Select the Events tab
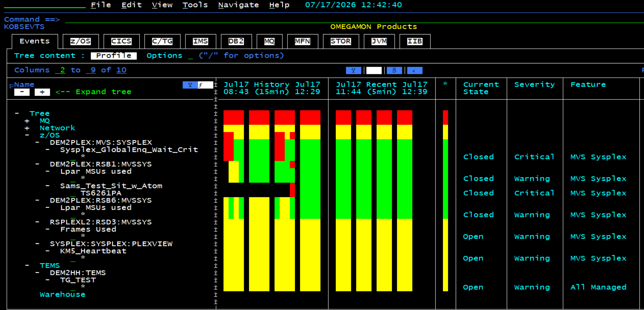This screenshot has height=310, width=644. coord(35,41)
